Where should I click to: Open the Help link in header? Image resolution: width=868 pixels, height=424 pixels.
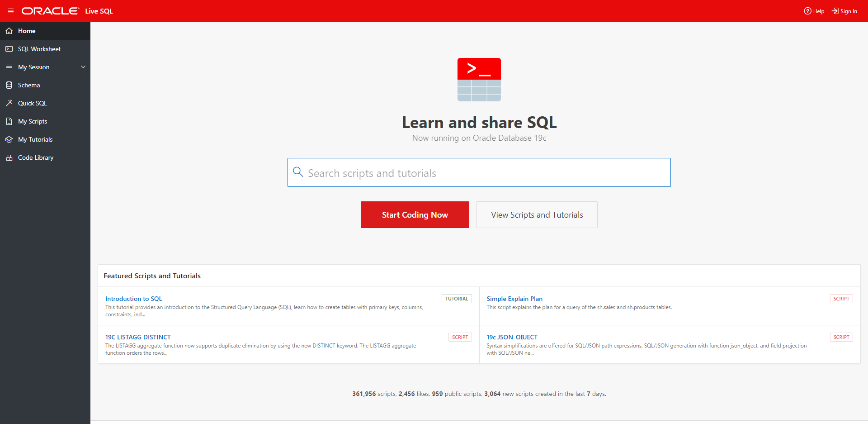tap(814, 11)
